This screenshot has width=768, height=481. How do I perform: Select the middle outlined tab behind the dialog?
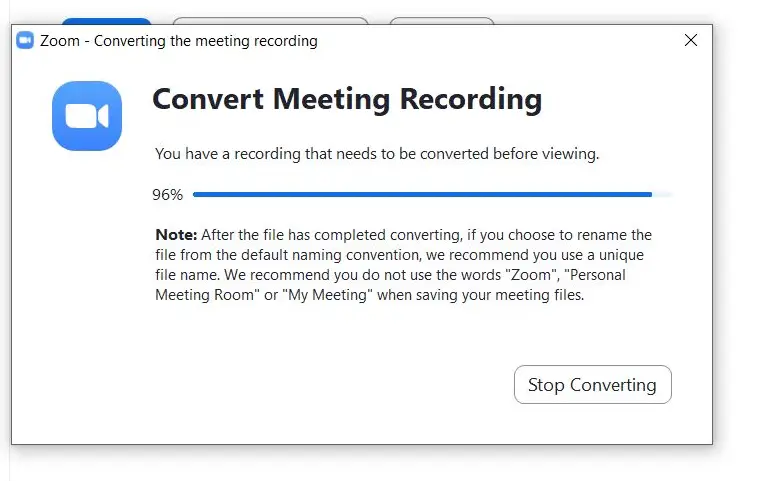pyautogui.click(x=270, y=21)
